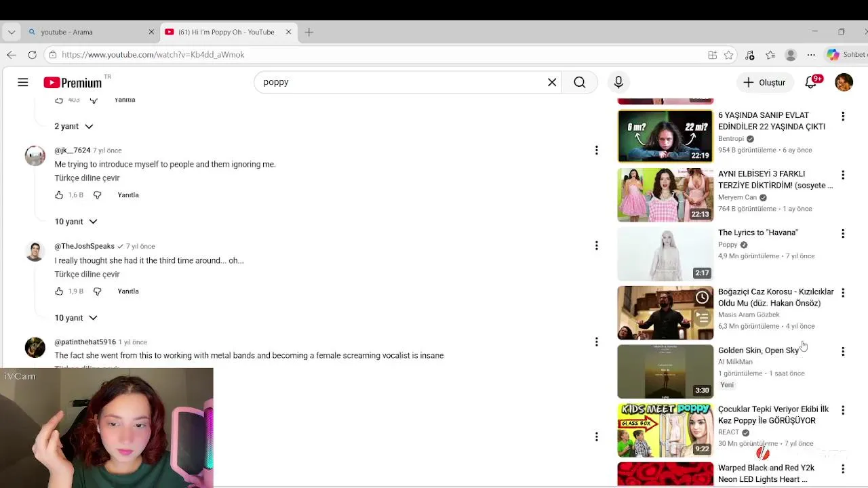Click the Oluştur create button
This screenshot has width=868, height=488.
(x=765, y=82)
